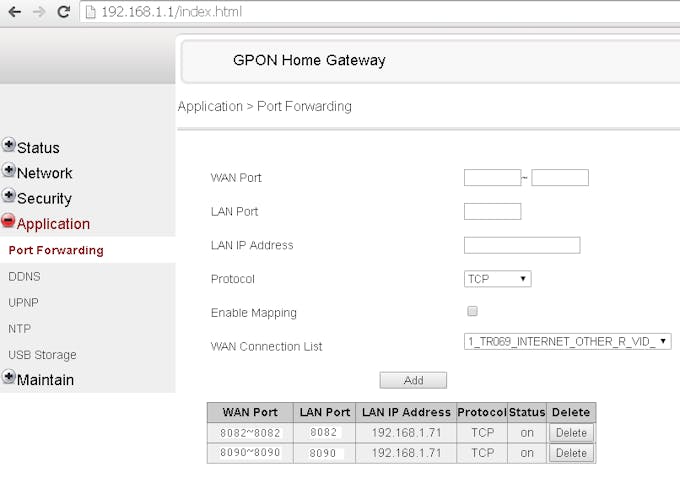Delete the 8090 port forwarding rule
Screen dimensions: 680x478
[x=571, y=453]
